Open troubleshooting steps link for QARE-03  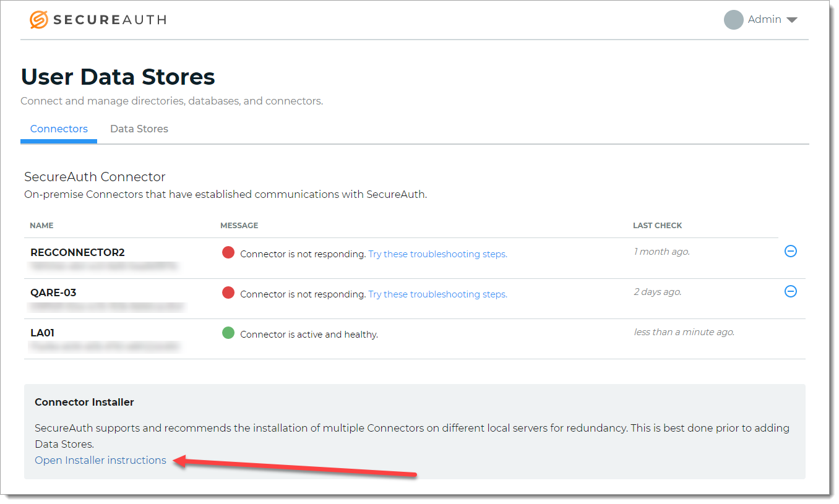(437, 294)
